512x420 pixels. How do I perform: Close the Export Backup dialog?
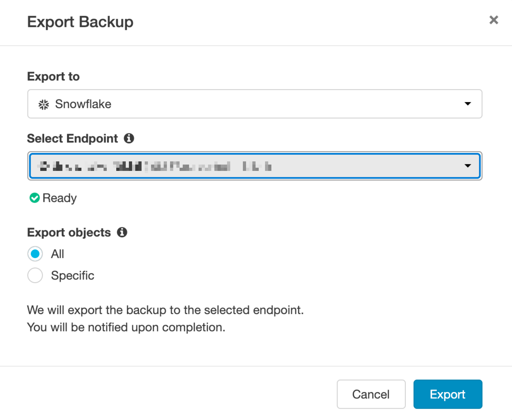(x=493, y=20)
